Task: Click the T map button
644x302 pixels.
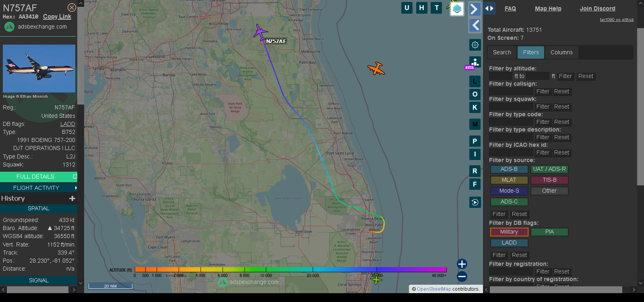Action: pyautogui.click(x=437, y=8)
